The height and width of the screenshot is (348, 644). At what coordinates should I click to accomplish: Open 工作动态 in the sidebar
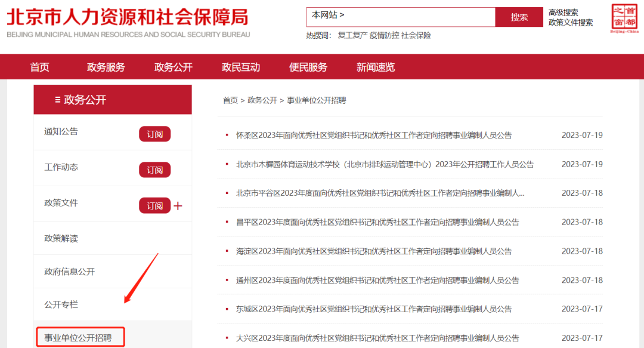(61, 167)
